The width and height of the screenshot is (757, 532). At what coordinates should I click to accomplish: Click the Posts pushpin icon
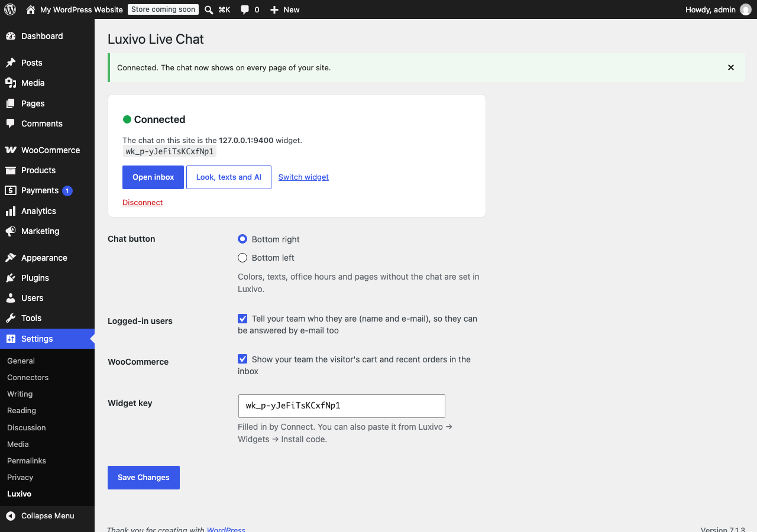click(x=11, y=63)
